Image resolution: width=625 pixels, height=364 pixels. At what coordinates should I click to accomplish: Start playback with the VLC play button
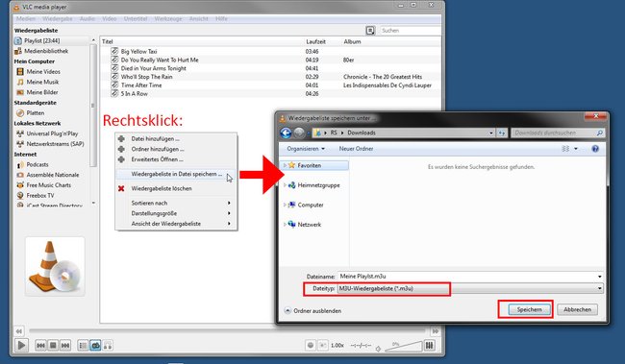click(21, 346)
